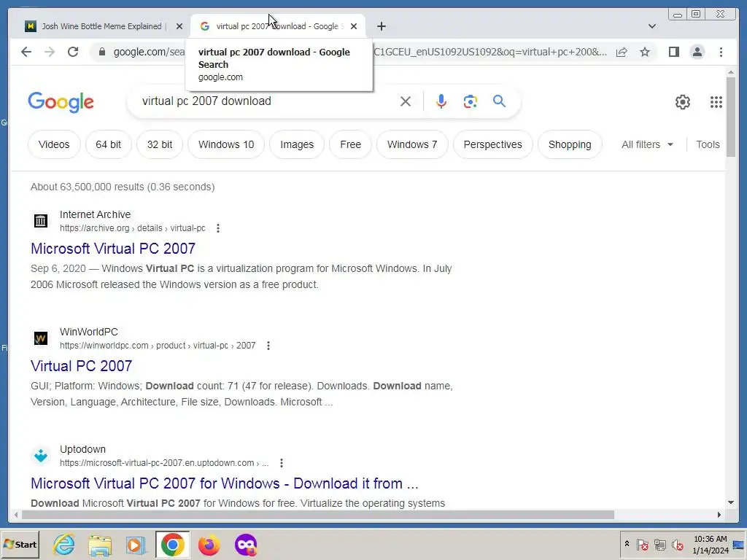Open Windows Explorer folder from taskbar
The image size is (747, 560).
point(100,545)
